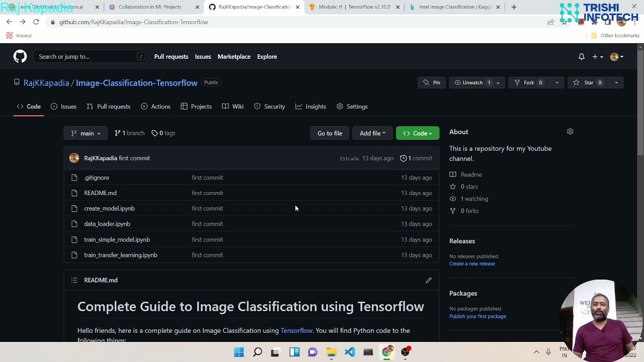Open train_simple_model.ipynb
The width and height of the screenshot is (644, 362).
point(117,240)
